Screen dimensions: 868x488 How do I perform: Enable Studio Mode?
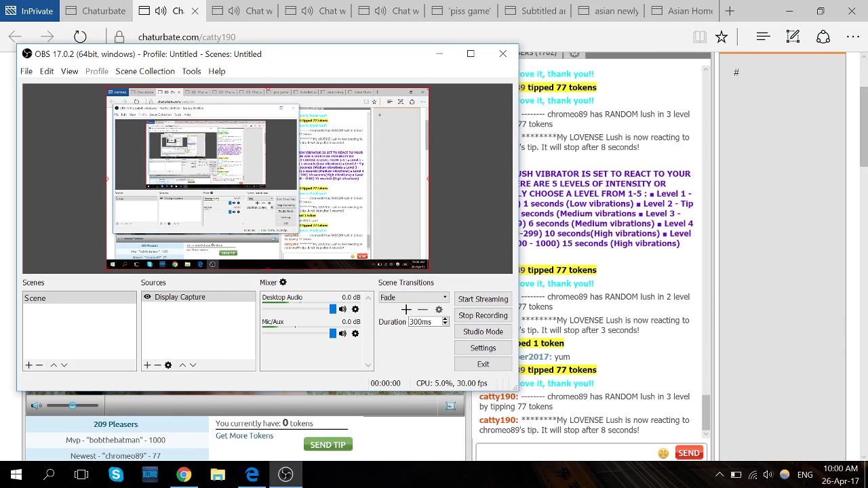point(483,331)
